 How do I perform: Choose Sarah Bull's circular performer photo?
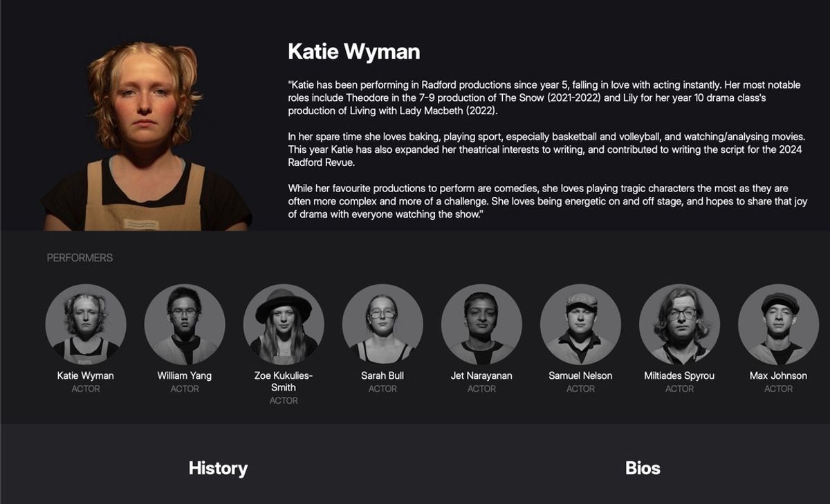[x=382, y=324]
